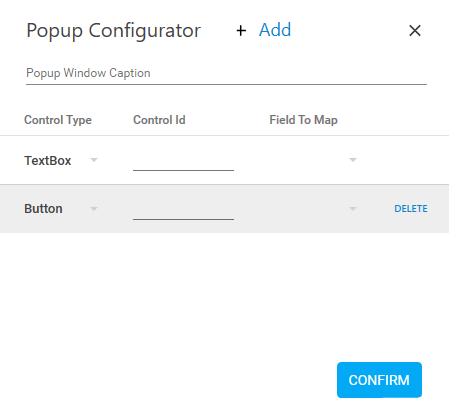Click the Field To Map column header
Image resolution: width=449 pixels, height=409 pixels.
point(304,120)
